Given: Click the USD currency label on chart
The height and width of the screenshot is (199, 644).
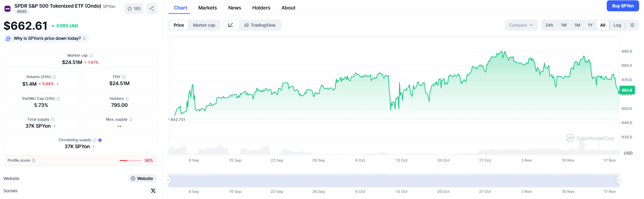Looking at the screenshot, I should (x=628, y=153).
